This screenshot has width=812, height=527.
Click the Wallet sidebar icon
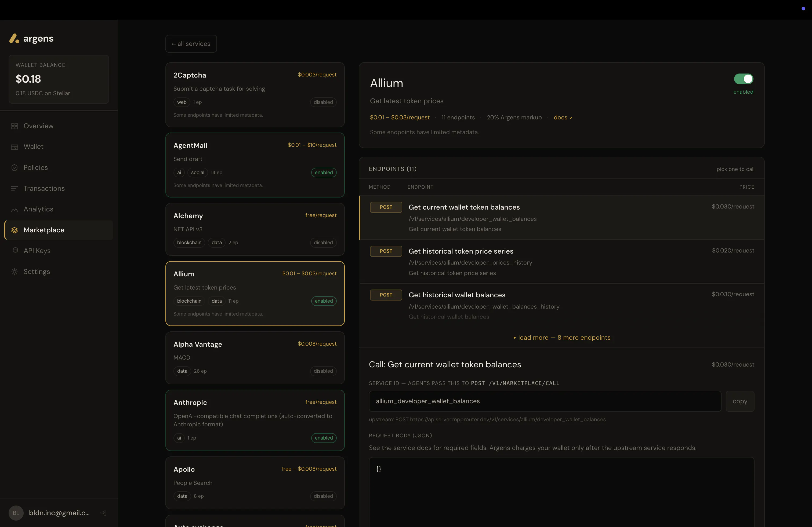click(x=14, y=147)
